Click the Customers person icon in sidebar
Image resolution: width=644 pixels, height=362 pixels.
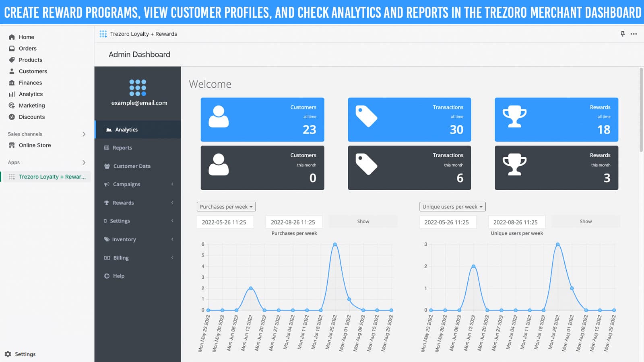point(12,71)
